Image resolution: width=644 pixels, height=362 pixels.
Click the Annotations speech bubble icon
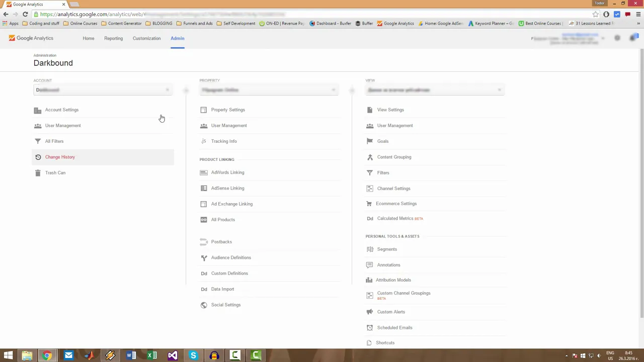pyautogui.click(x=370, y=265)
